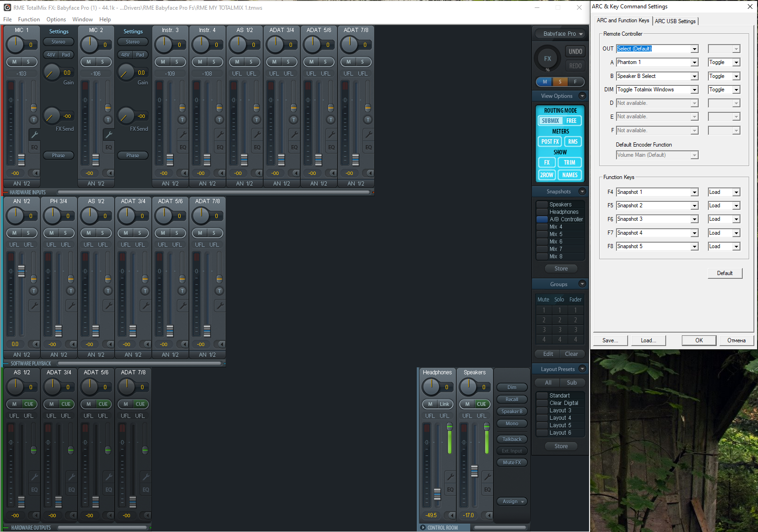Click the Speakers channel pan knob
The height and width of the screenshot is (532, 758).
tap(468, 387)
